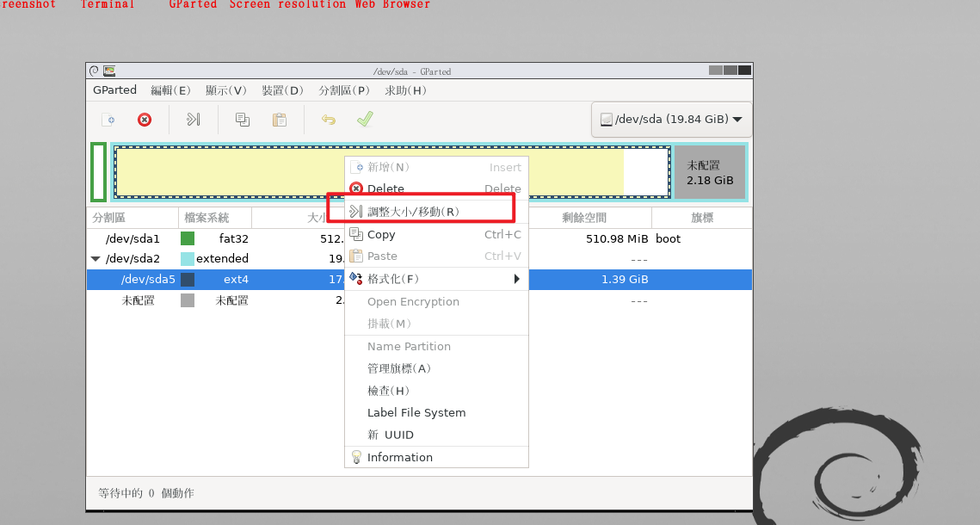Open GParted from desktop top bar
Screen dimensions: 980x525
(193, 4)
